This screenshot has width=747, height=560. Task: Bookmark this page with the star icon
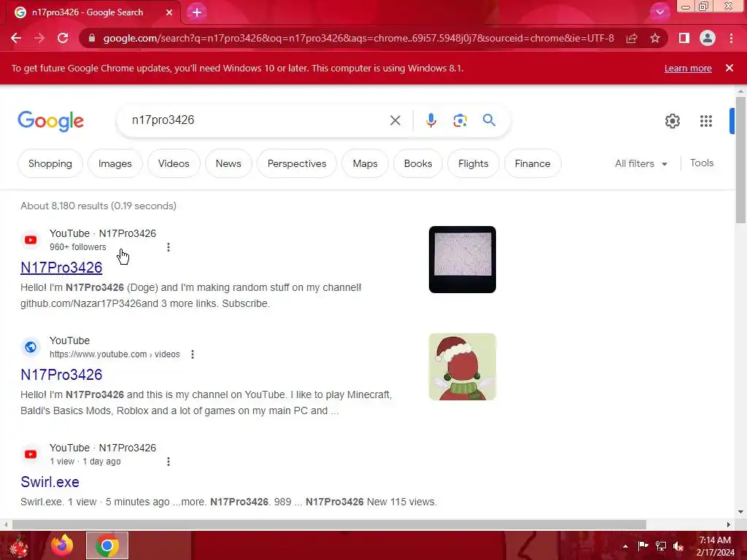tap(655, 38)
